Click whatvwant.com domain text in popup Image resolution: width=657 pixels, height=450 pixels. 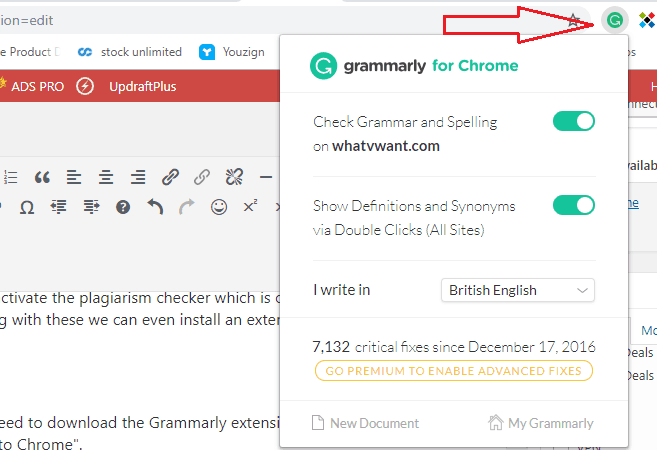[x=386, y=146]
